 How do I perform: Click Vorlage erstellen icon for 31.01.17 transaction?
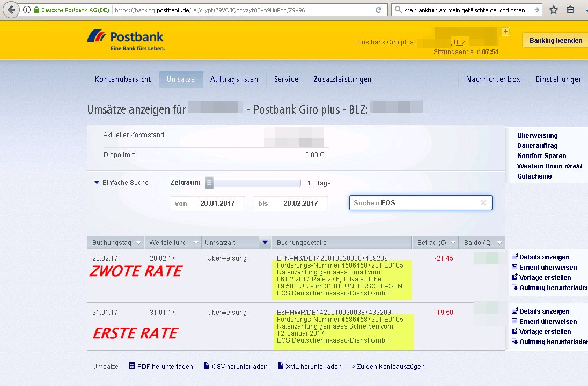(x=514, y=331)
